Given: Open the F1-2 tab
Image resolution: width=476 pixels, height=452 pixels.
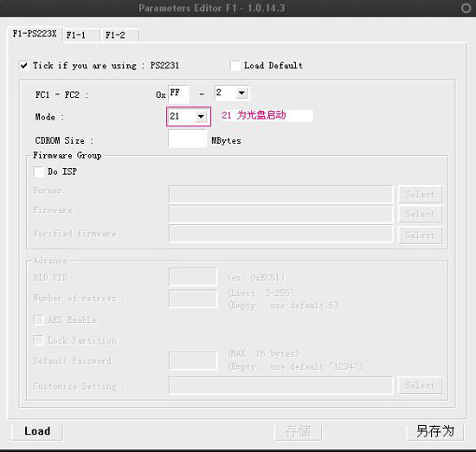Looking at the screenshot, I should click(x=120, y=36).
